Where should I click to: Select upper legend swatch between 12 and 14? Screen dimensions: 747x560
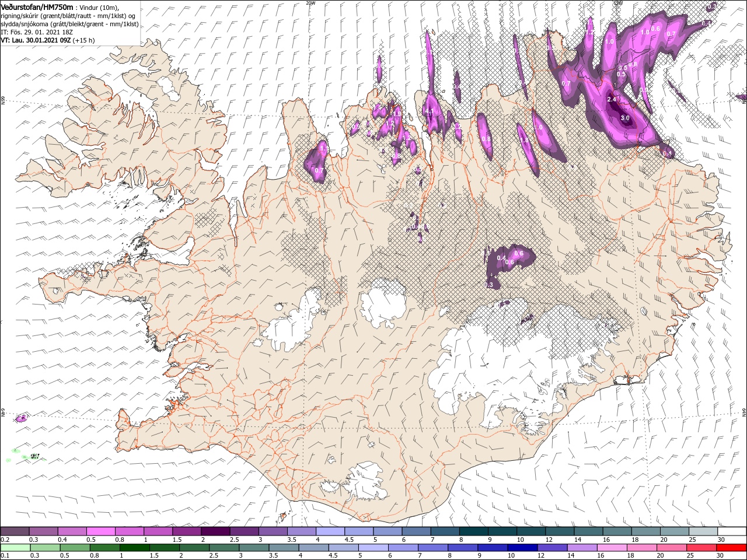coord(560,531)
